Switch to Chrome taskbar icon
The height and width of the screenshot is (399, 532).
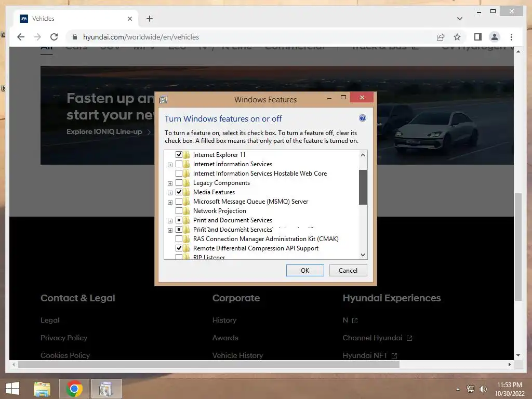point(74,389)
